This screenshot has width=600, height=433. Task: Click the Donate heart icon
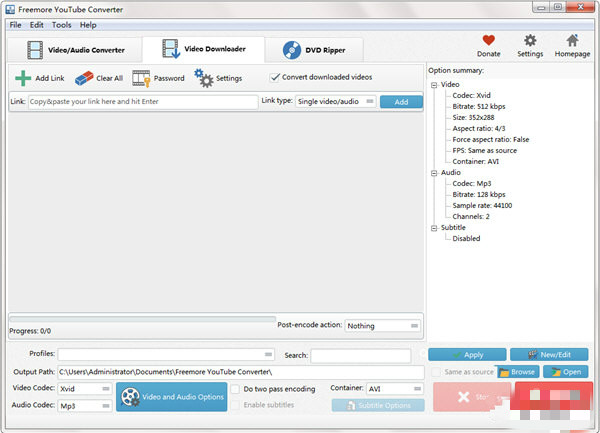489,40
